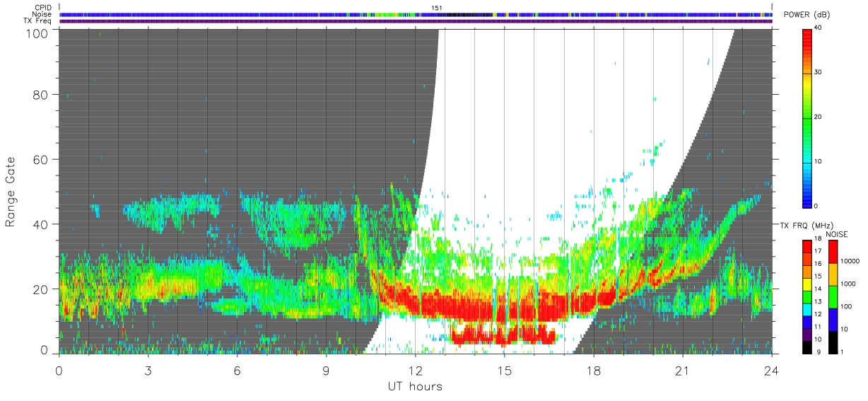Click the 60 label on the Range Gate axis
This screenshot has width=868, height=401.
(x=41, y=159)
